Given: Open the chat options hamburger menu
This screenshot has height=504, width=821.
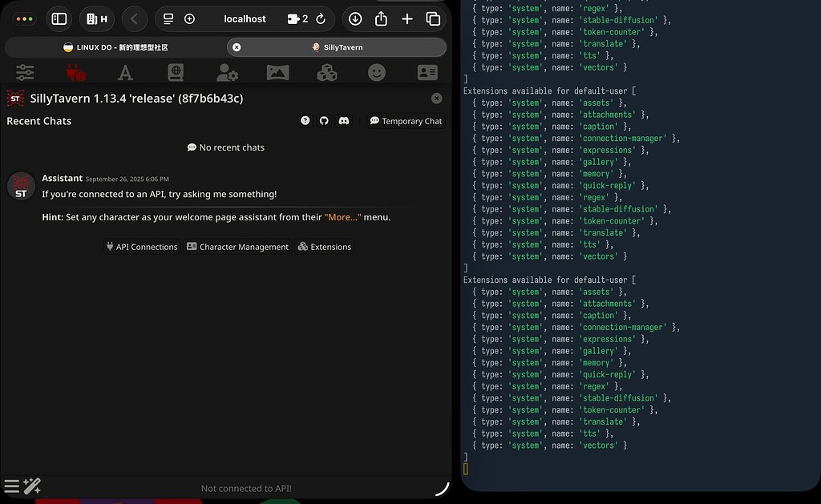Looking at the screenshot, I should point(11,486).
